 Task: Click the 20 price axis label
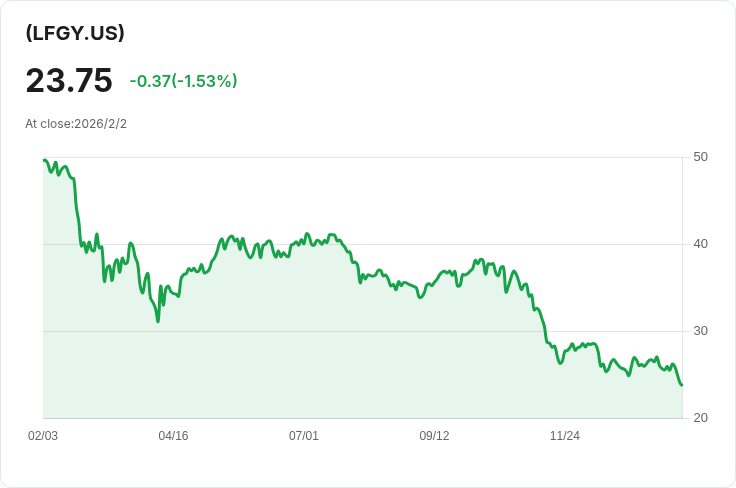point(700,418)
